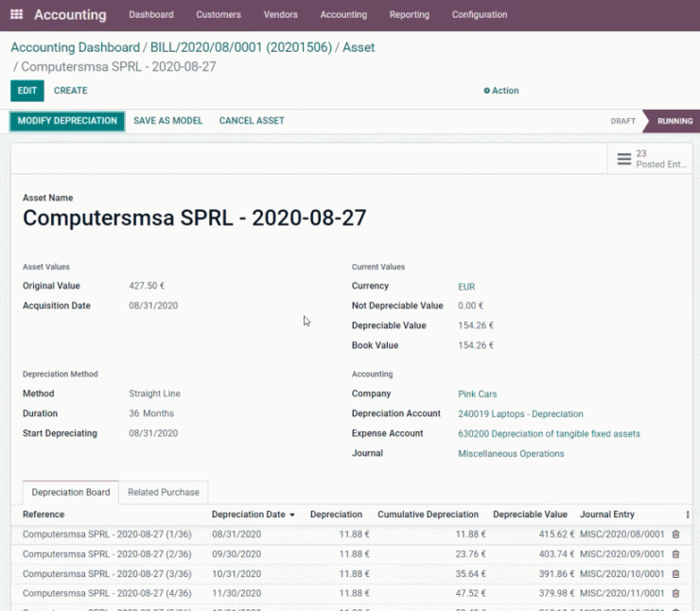Sort by Journal Entry column header
This screenshot has height=611, width=700.
click(606, 515)
